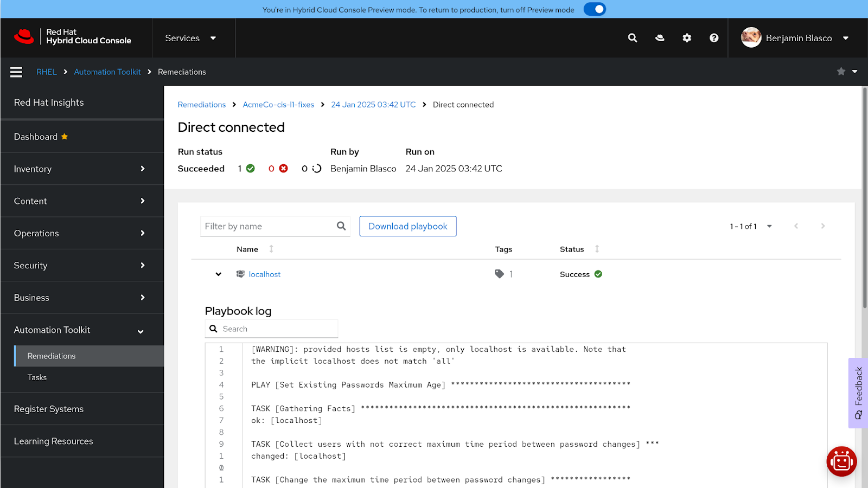Click the in-progress spinner icon in run status
Viewport: 868px width, 488px height.
pyautogui.click(x=317, y=169)
